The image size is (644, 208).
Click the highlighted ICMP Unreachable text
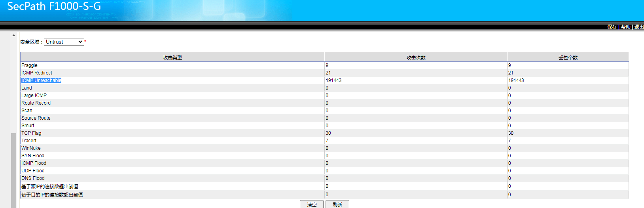[x=41, y=80]
